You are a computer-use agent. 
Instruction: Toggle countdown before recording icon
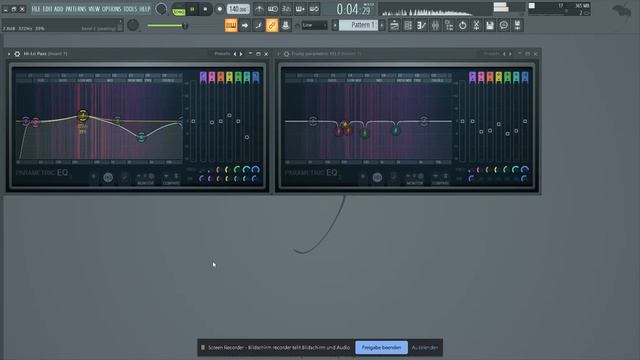tap(287, 9)
